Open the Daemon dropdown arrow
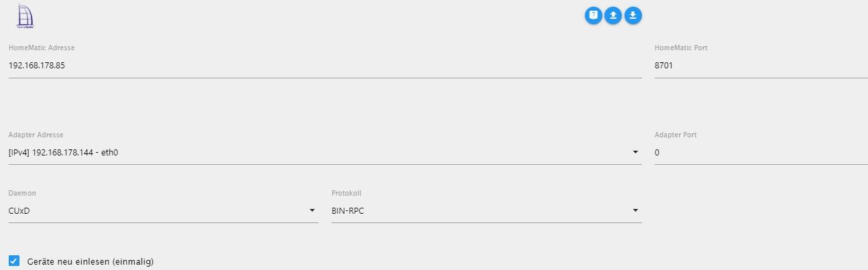 312,210
